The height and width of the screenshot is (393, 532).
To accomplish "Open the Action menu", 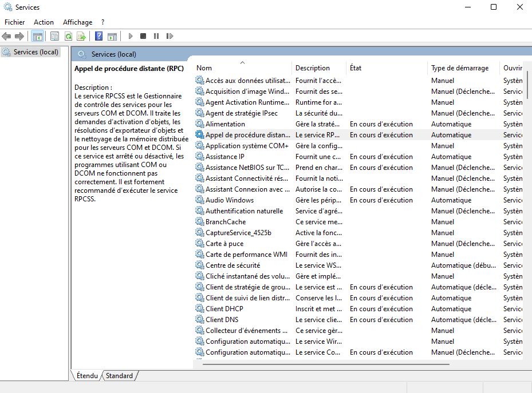I will pyautogui.click(x=44, y=22).
